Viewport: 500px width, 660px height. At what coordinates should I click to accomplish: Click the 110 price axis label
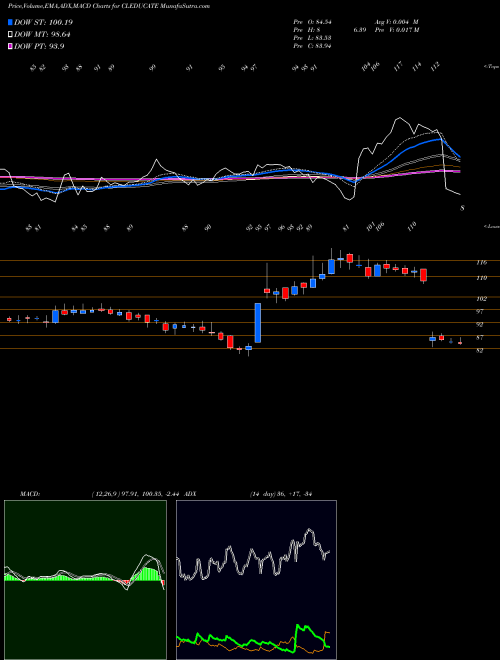pos(481,278)
